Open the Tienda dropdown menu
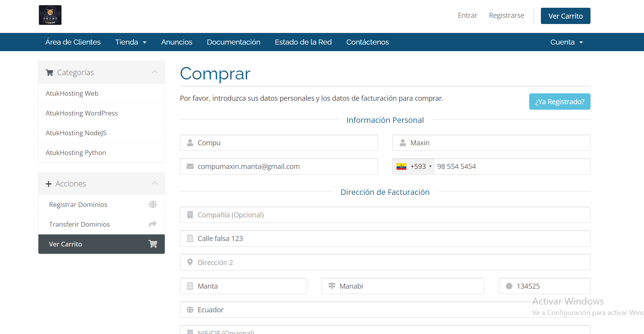 (x=131, y=42)
